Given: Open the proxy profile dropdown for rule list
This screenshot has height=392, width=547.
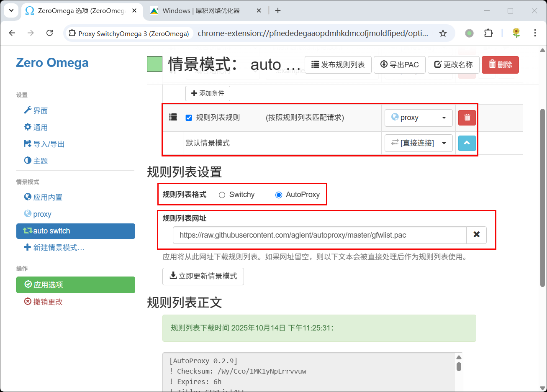Looking at the screenshot, I should 419,118.
